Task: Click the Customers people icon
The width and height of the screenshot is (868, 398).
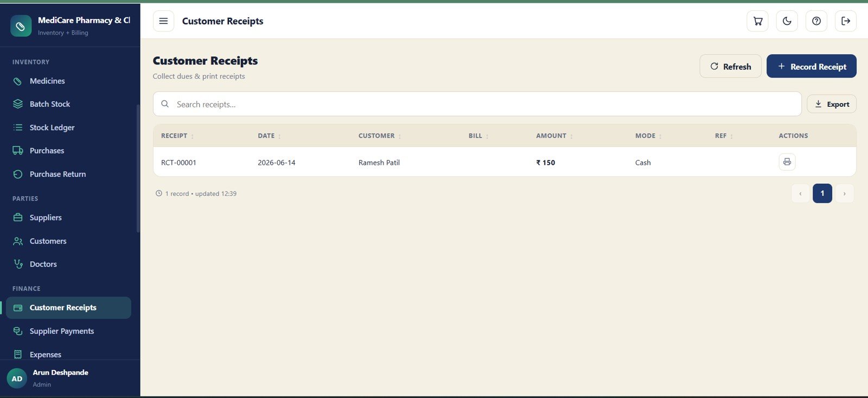Action: click(18, 241)
